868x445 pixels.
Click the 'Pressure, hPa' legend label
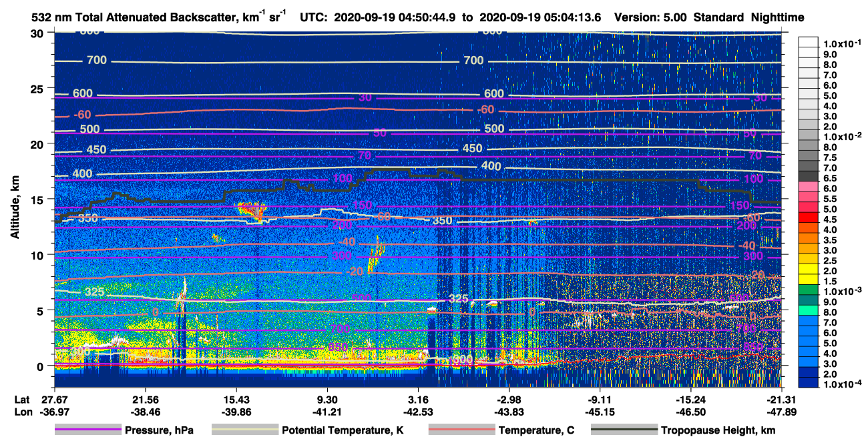click(159, 431)
